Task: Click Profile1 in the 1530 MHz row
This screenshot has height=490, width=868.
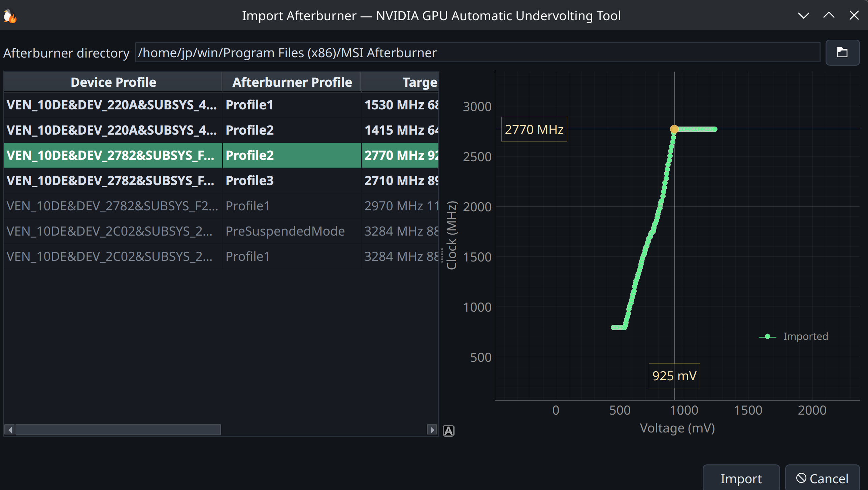Action: click(x=292, y=105)
